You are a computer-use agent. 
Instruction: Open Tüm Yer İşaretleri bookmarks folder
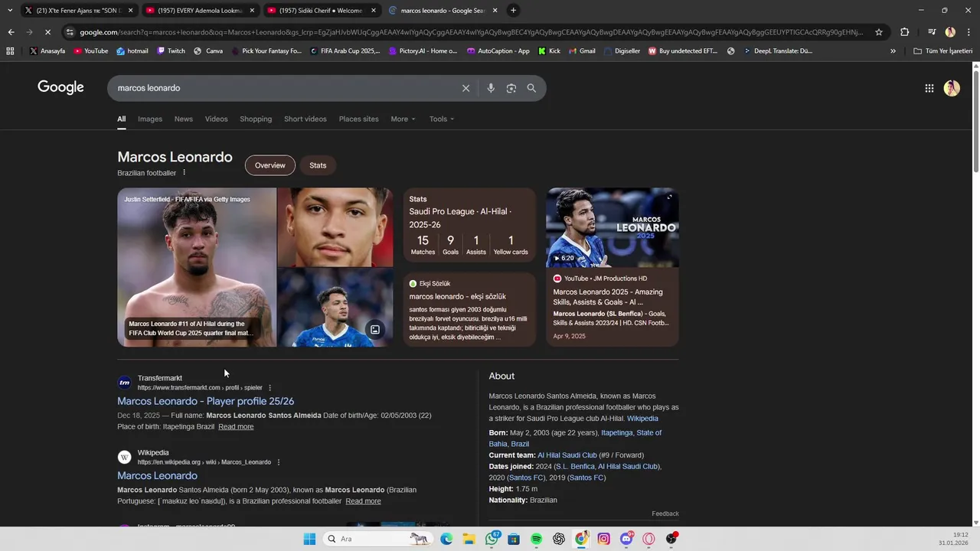(943, 51)
